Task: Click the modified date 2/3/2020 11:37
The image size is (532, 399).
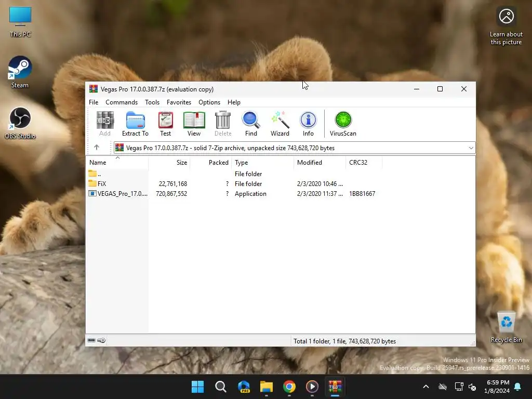Action: point(320,193)
